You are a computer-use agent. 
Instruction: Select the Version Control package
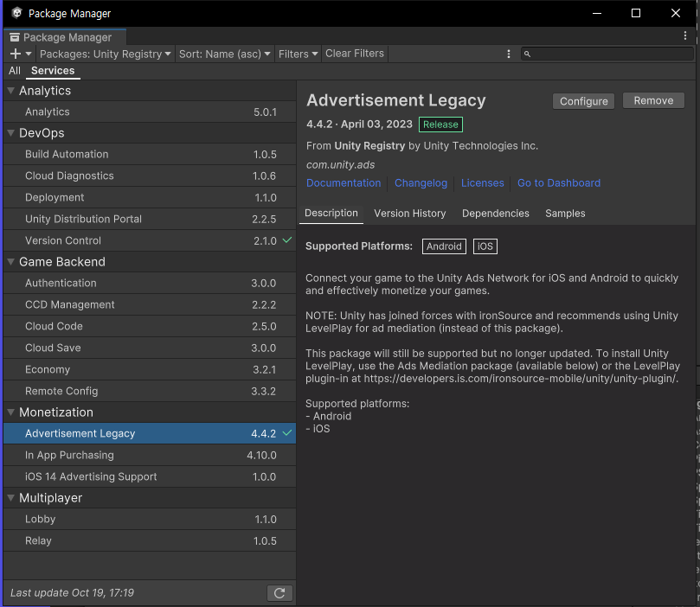pos(150,240)
